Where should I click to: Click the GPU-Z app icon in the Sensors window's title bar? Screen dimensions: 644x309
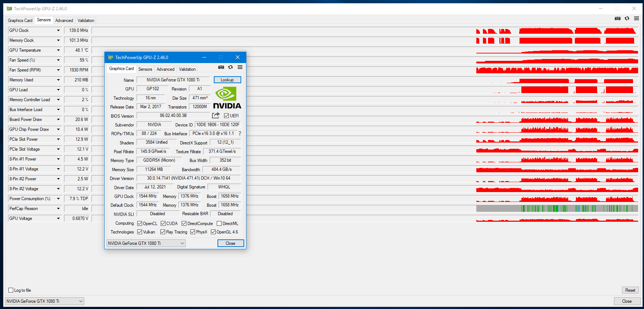point(10,8)
